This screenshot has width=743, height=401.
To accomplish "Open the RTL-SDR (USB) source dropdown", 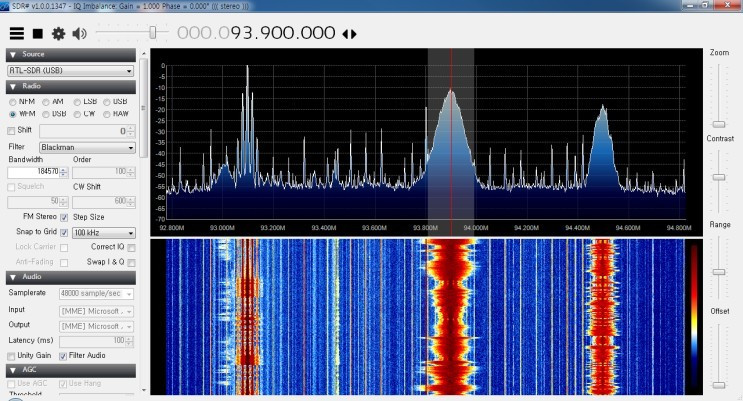I will (71, 71).
